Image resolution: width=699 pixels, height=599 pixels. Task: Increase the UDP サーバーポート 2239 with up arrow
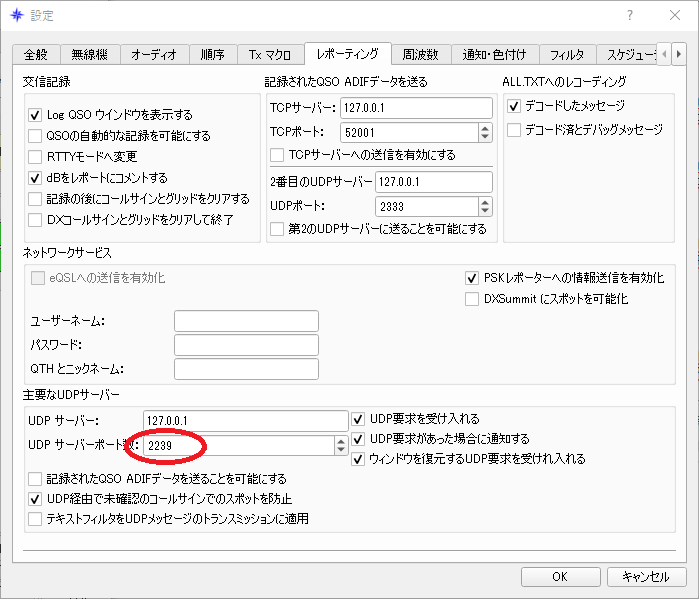pos(341,441)
